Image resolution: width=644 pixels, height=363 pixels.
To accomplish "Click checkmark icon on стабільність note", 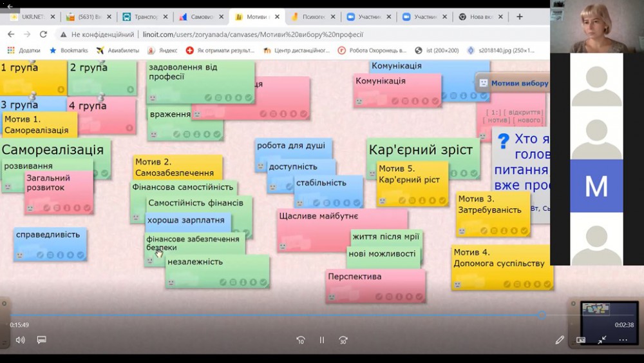I will click(x=357, y=202).
